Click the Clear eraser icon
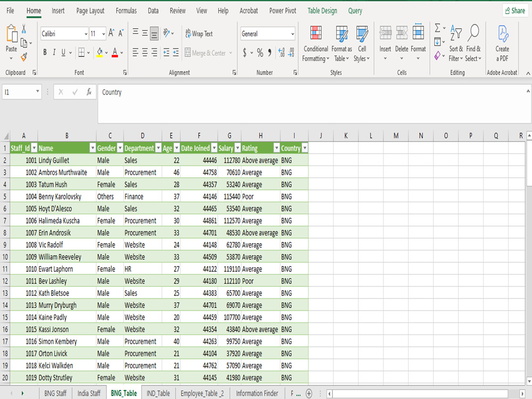 point(437,56)
